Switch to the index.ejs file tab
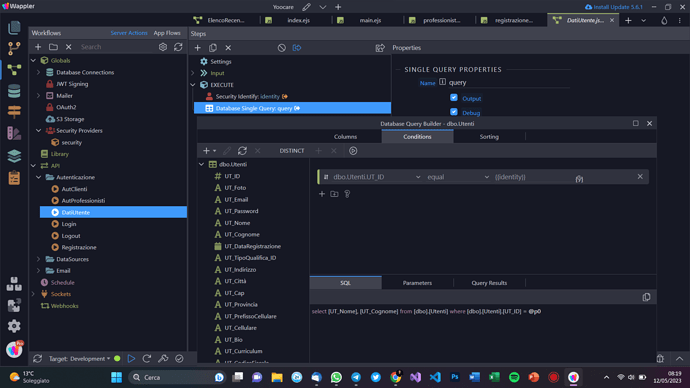 point(298,20)
